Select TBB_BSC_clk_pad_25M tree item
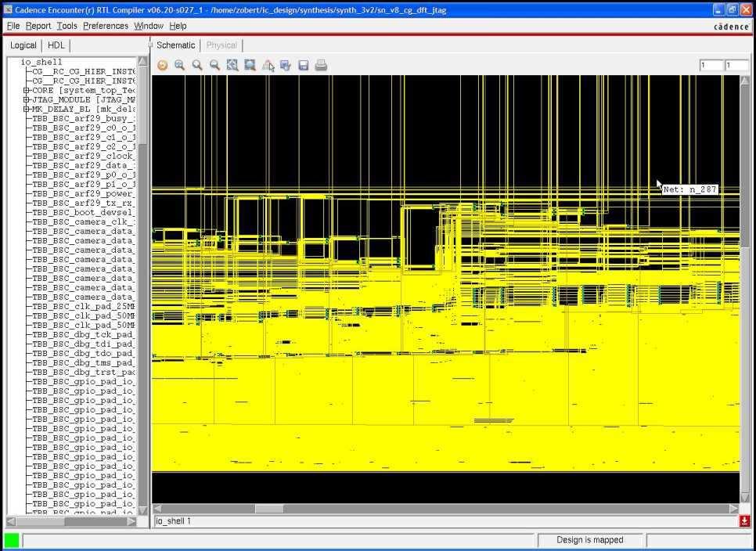 click(84, 307)
